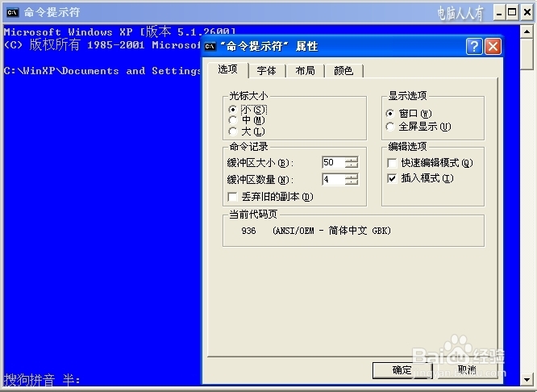Choose the full screen (全屏显示) option
Image resolution: width=537 pixels, height=392 pixels.
(x=390, y=127)
